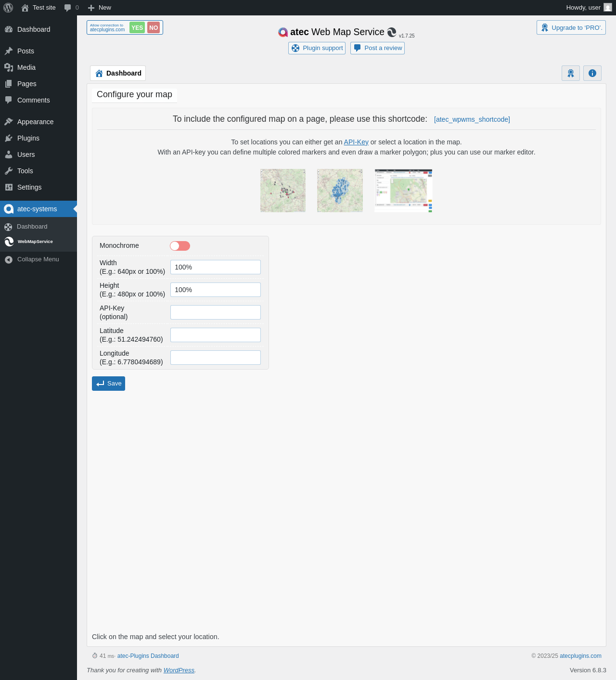Click NO to deny atecplugins.com connection
The image size is (616, 680).
[154, 27]
